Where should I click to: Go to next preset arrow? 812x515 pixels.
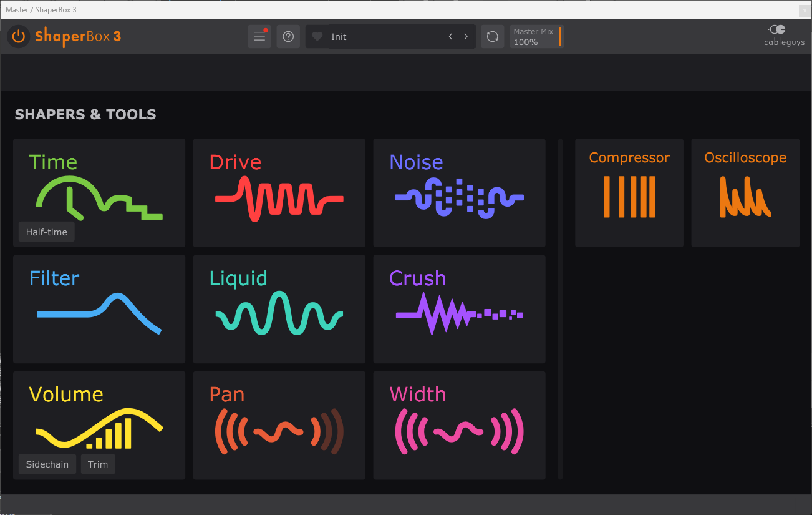click(x=465, y=37)
